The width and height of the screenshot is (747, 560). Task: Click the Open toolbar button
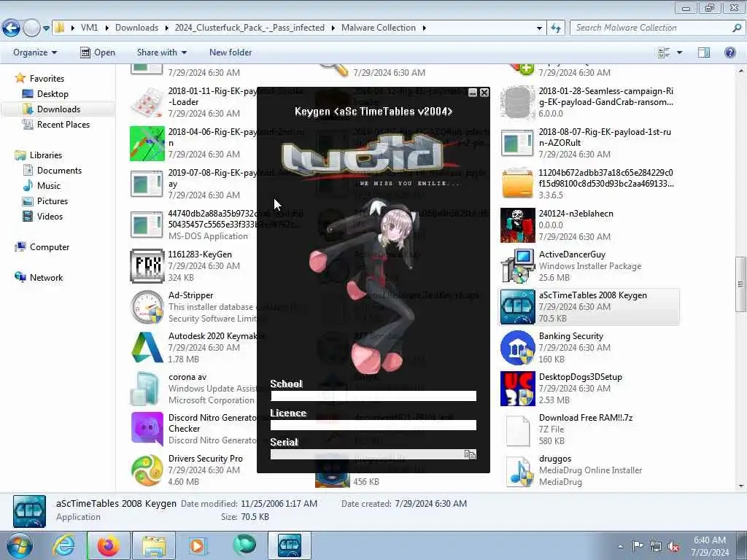tap(98, 52)
